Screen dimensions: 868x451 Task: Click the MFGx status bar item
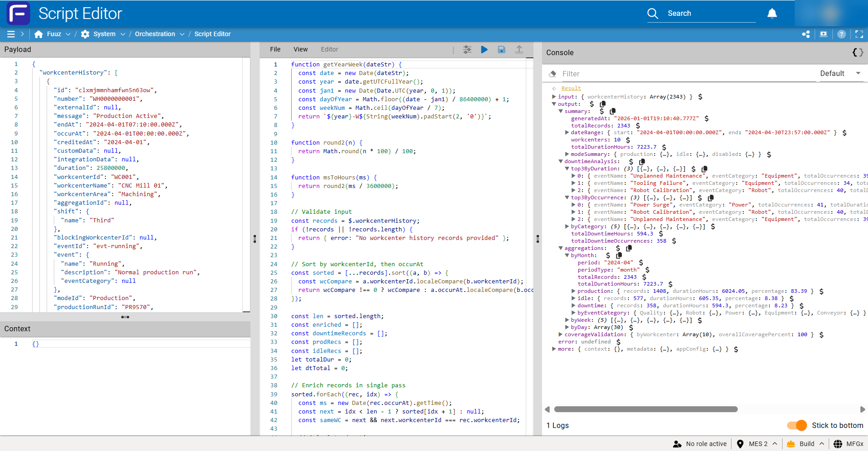(849, 444)
